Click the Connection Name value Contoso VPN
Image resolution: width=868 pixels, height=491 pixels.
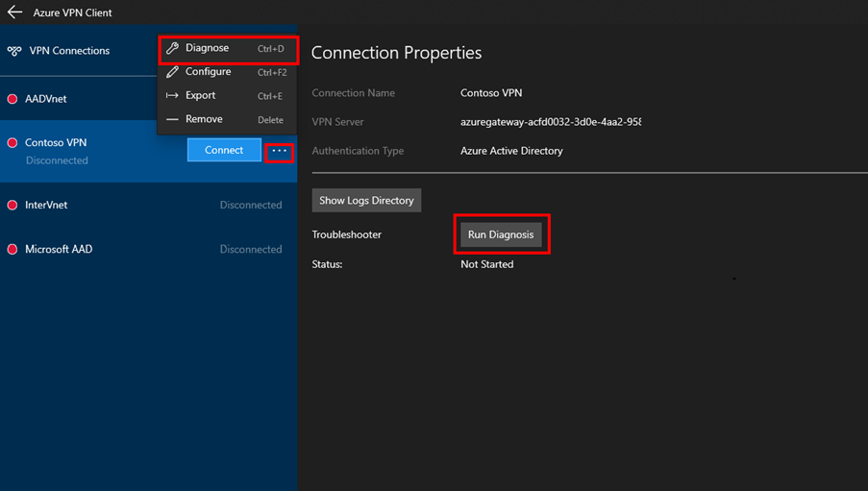[x=491, y=93]
